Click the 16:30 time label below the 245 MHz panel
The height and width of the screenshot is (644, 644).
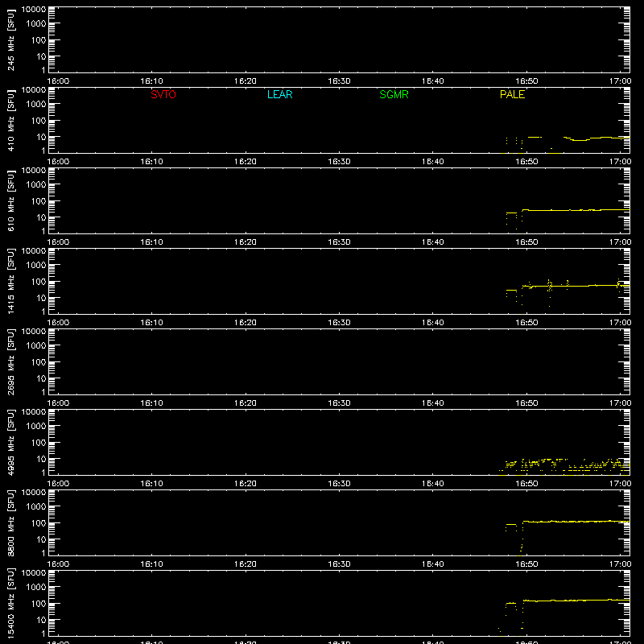(x=339, y=81)
